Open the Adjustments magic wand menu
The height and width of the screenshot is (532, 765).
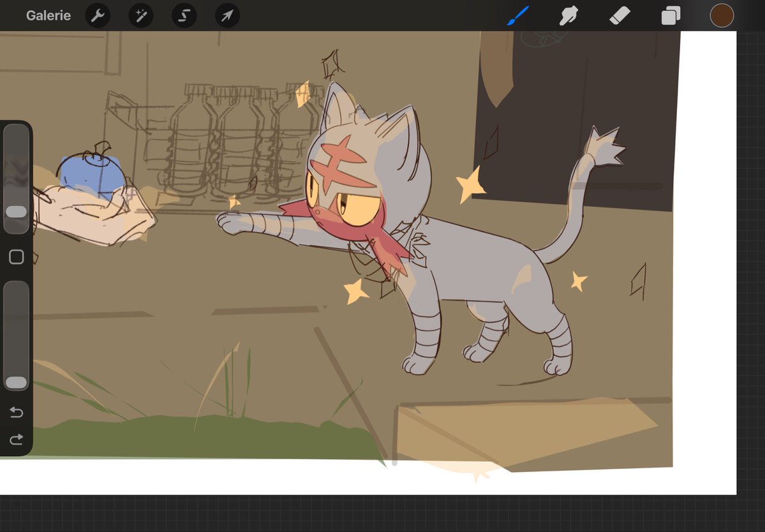click(141, 15)
